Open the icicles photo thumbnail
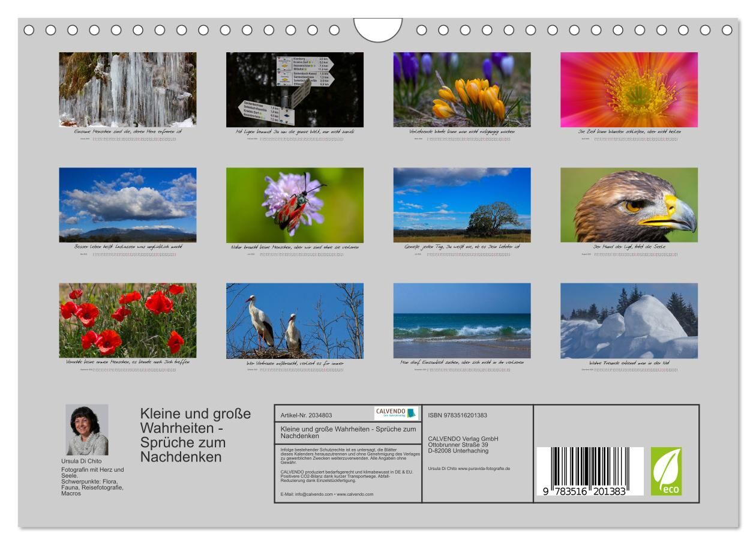This screenshot has height=545, width=756. pyautogui.click(x=127, y=89)
